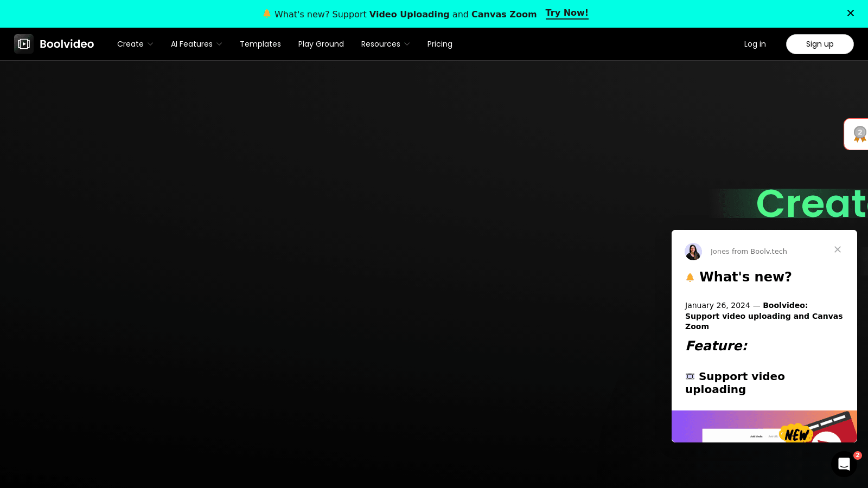The height and width of the screenshot is (488, 868).
Task: Open the NEW feature preview image
Action: point(764,427)
